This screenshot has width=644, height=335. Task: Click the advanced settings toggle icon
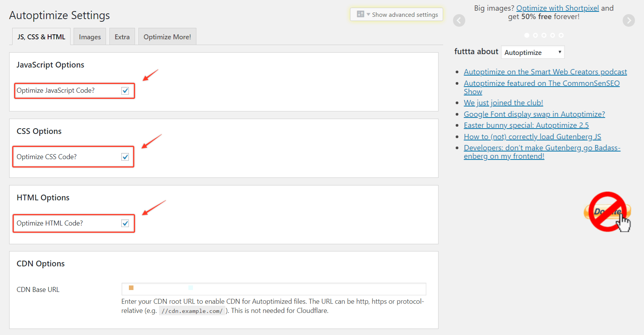tap(360, 14)
